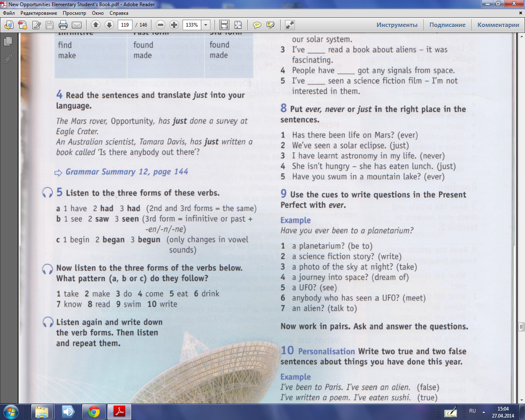Toggle the Fit One Full Page icon
Viewport: 525px width, 420px height.
[238, 24]
